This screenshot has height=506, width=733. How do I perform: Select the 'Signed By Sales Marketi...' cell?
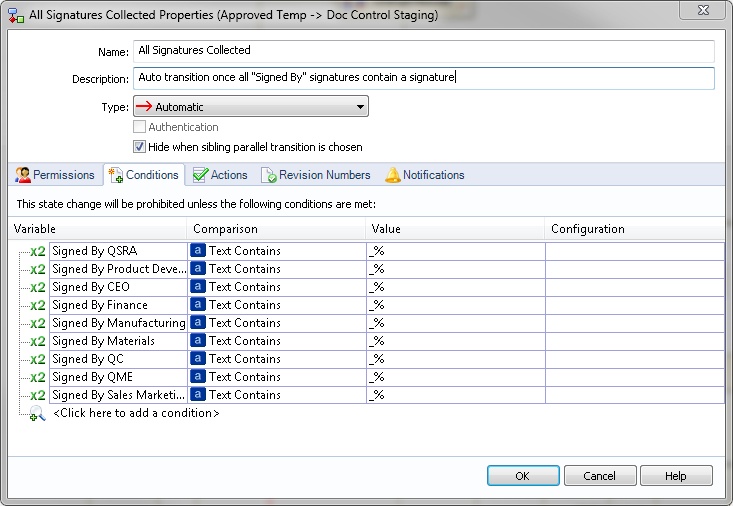(118, 395)
